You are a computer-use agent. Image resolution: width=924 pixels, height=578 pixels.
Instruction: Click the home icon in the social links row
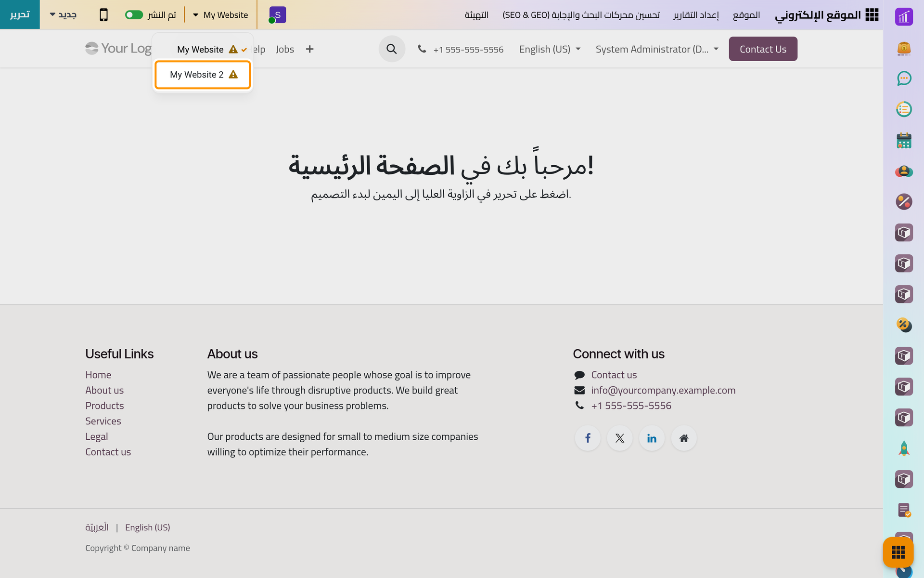tap(684, 438)
